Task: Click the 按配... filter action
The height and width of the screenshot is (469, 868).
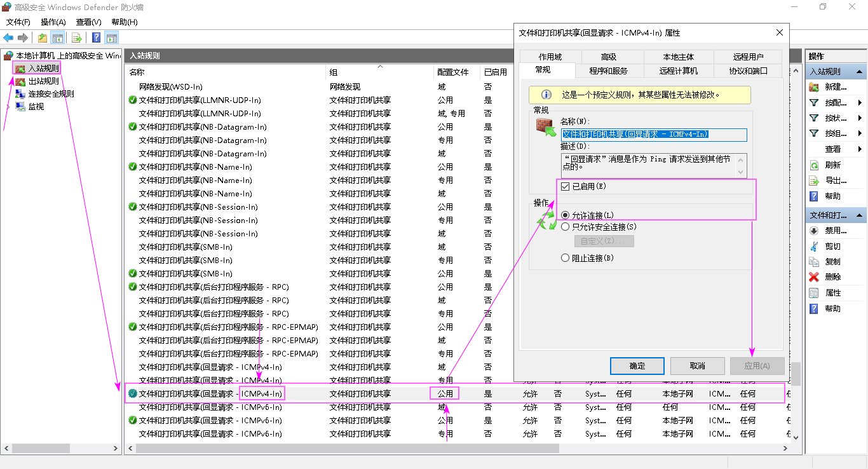Action: [836, 102]
